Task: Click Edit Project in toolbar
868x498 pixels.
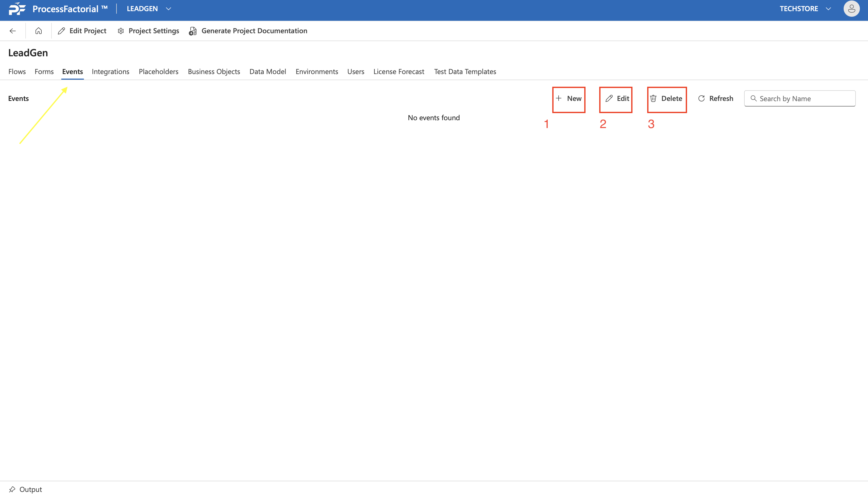Action: click(x=82, y=31)
